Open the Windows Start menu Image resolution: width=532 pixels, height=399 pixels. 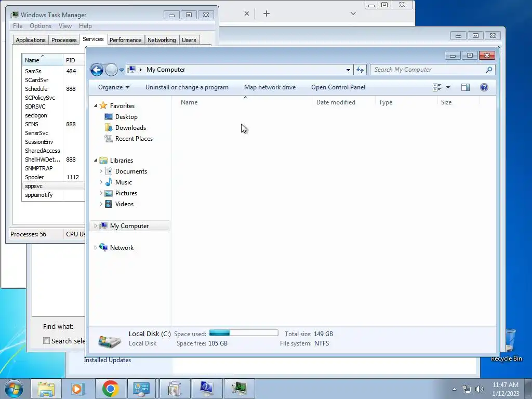pyautogui.click(x=14, y=389)
